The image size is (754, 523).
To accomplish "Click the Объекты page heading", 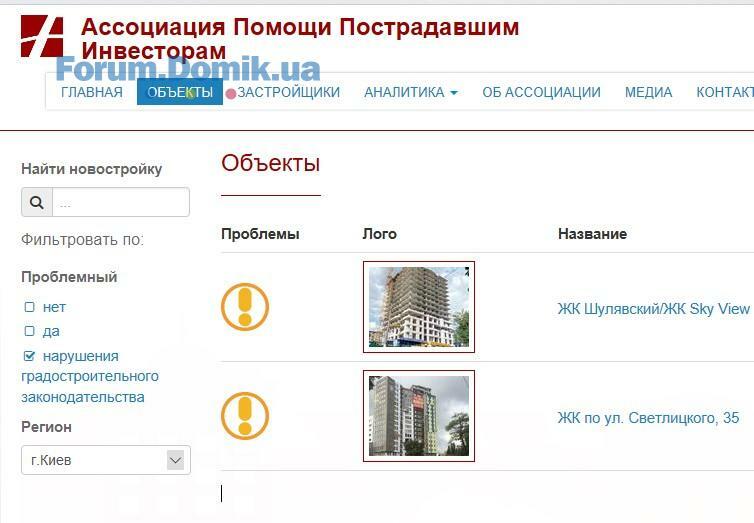I will (x=271, y=163).
